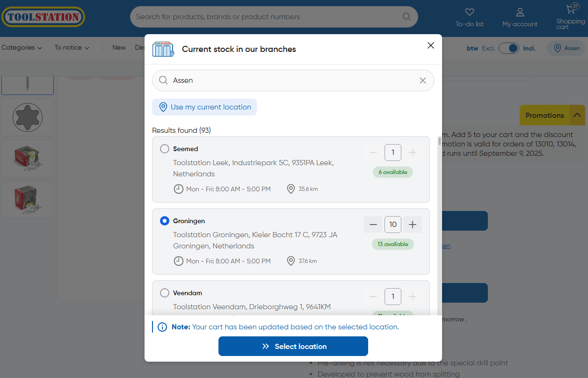Open the To-do list heart icon

pos(469,12)
